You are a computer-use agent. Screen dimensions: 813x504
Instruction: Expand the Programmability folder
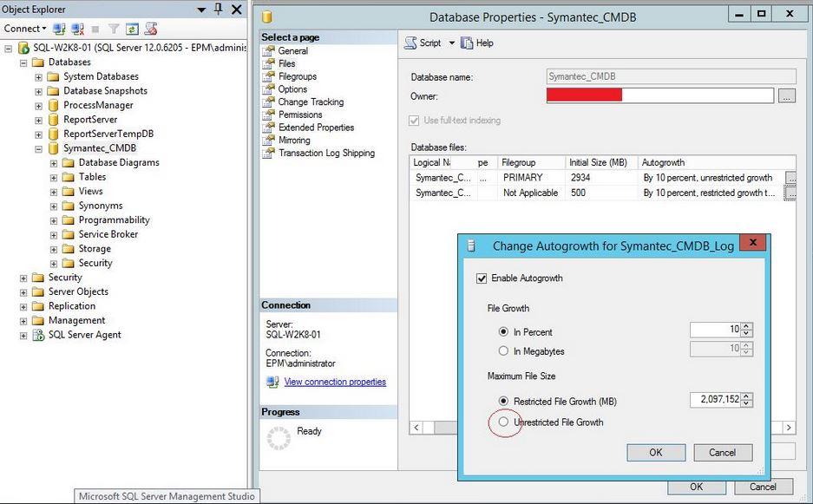(x=54, y=221)
